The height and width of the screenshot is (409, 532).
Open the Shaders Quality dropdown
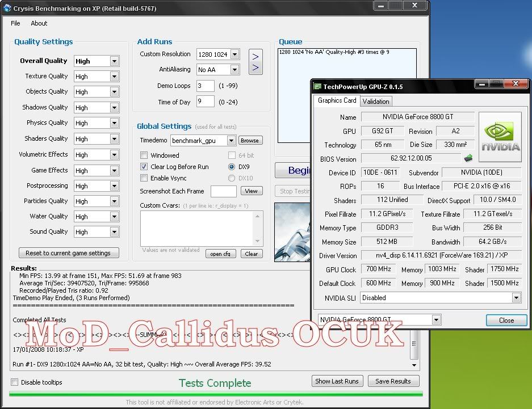[114, 138]
